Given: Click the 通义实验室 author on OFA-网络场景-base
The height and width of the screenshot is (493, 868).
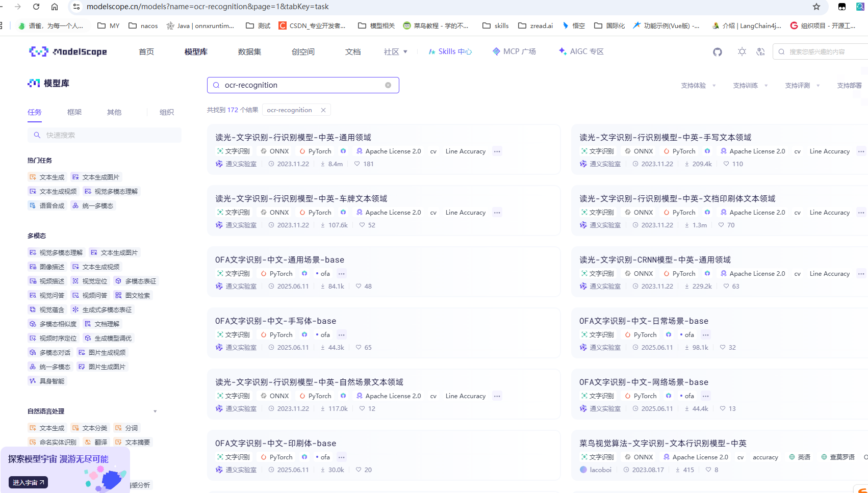Looking at the screenshot, I should pyautogui.click(x=600, y=409).
